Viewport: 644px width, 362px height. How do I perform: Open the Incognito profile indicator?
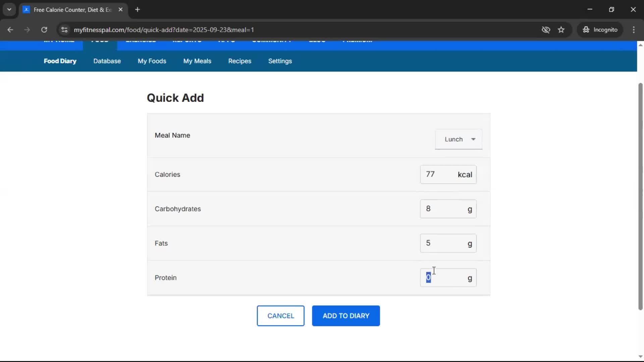(600, 29)
